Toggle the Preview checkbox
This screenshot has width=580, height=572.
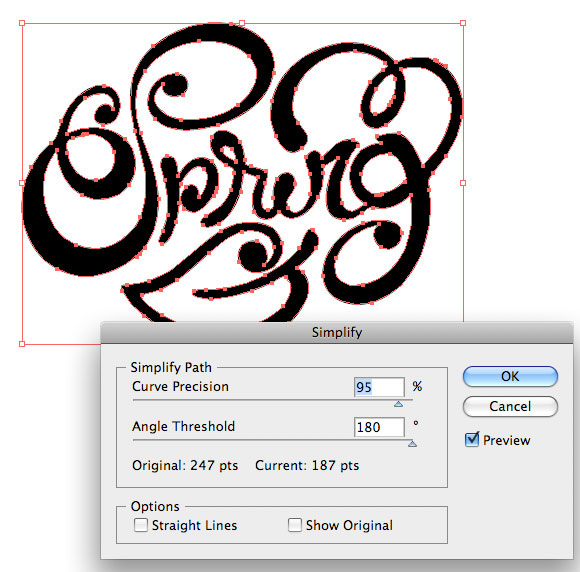click(472, 440)
